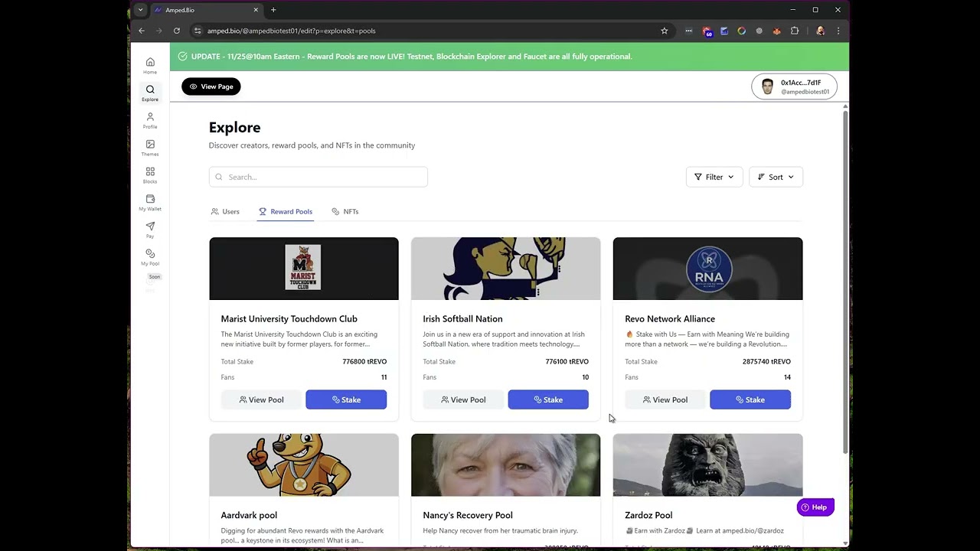Open the 0x1Acc...7d1F account menu
The image size is (980, 551).
tap(794, 86)
